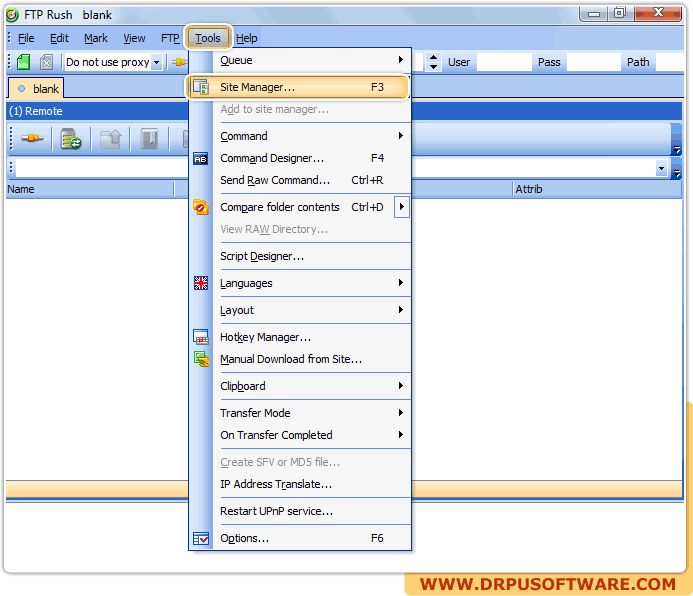Open the View menu
693x596 pixels.
point(134,38)
